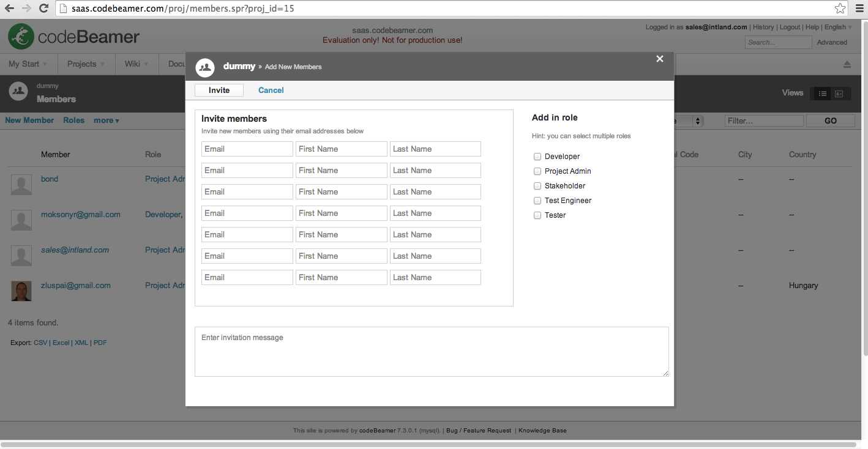Screen dimensions: 868x449
Task: Sort by the City column header
Action: coord(745,155)
